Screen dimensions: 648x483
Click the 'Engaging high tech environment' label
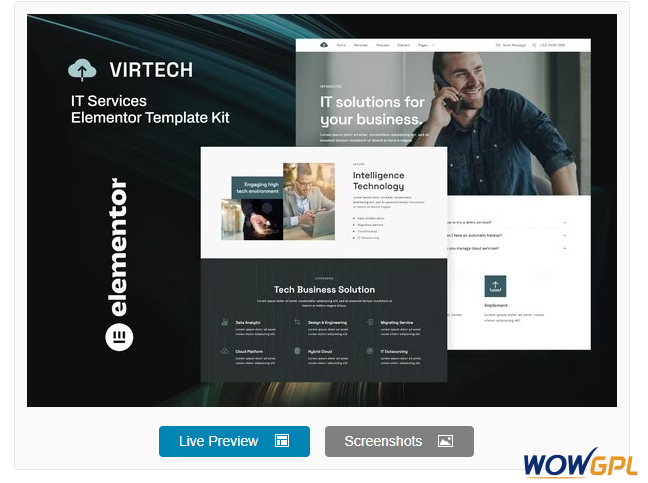click(x=257, y=188)
